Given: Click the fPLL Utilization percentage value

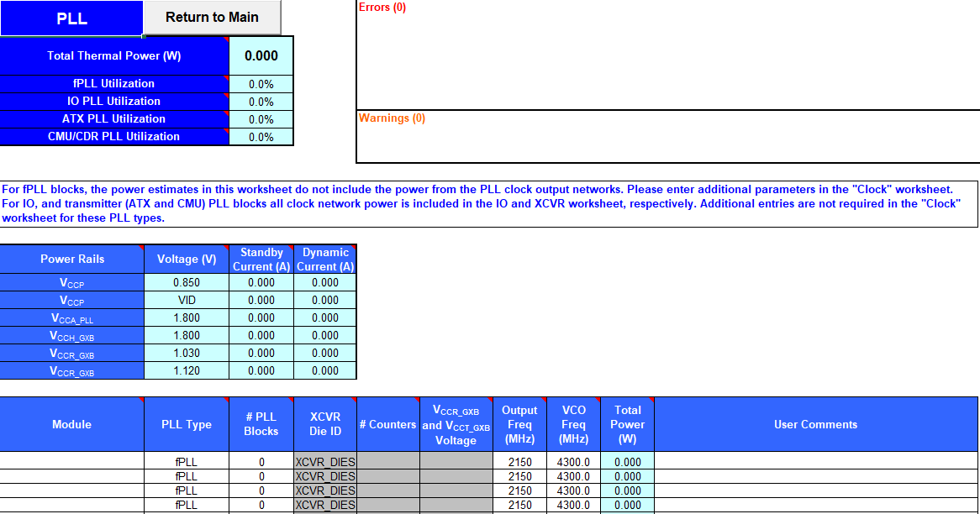Looking at the screenshot, I should (x=261, y=84).
